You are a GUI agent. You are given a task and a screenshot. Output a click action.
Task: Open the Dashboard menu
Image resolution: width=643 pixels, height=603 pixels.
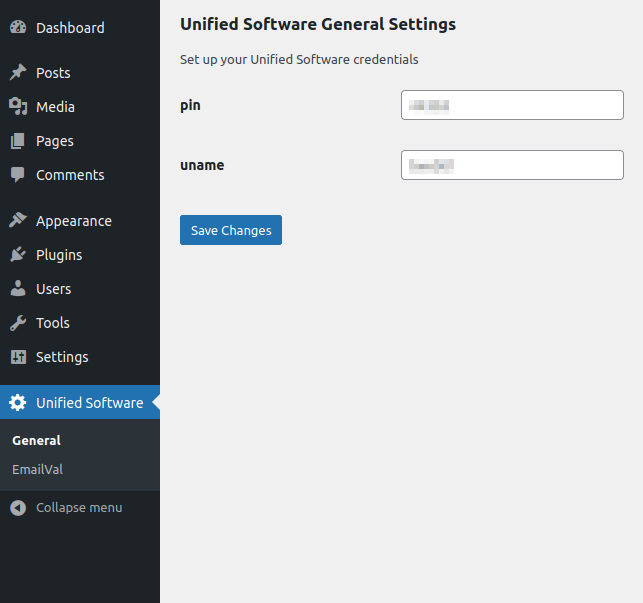(80, 27)
